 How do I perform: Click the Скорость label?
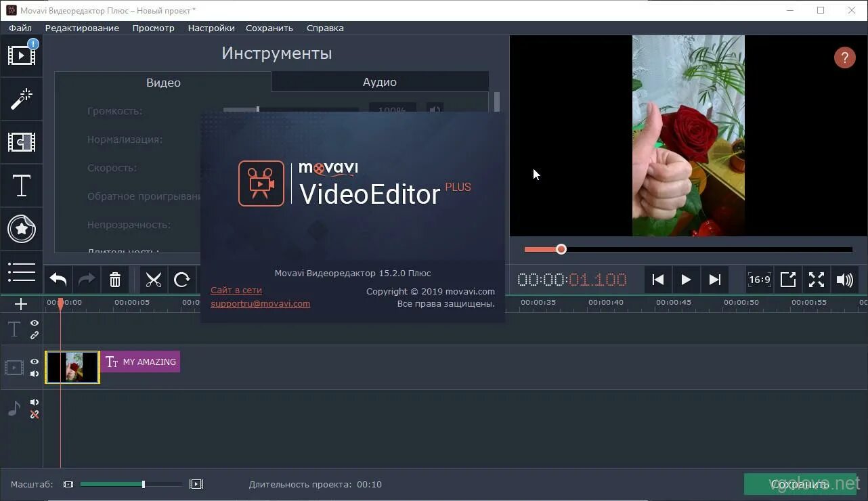point(112,168)
